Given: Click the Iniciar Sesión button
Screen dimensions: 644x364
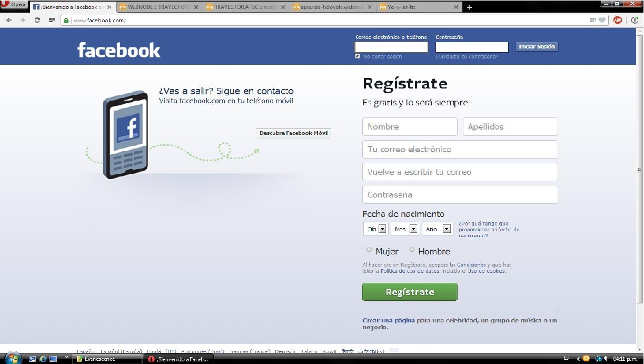Looking at the screenshot, I should (537, 46).
